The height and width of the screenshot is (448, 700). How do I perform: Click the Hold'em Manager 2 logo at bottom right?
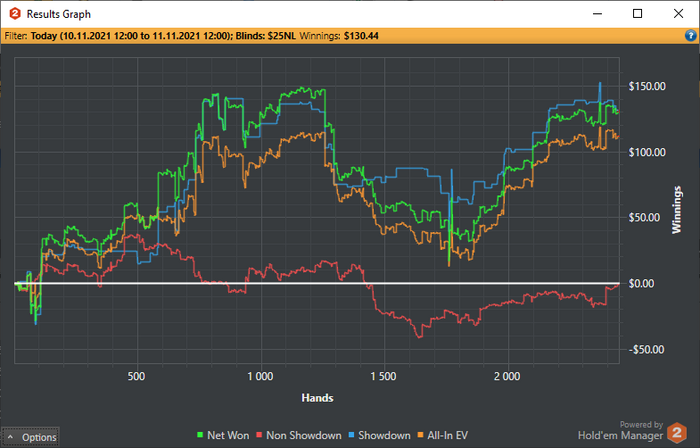677,432
